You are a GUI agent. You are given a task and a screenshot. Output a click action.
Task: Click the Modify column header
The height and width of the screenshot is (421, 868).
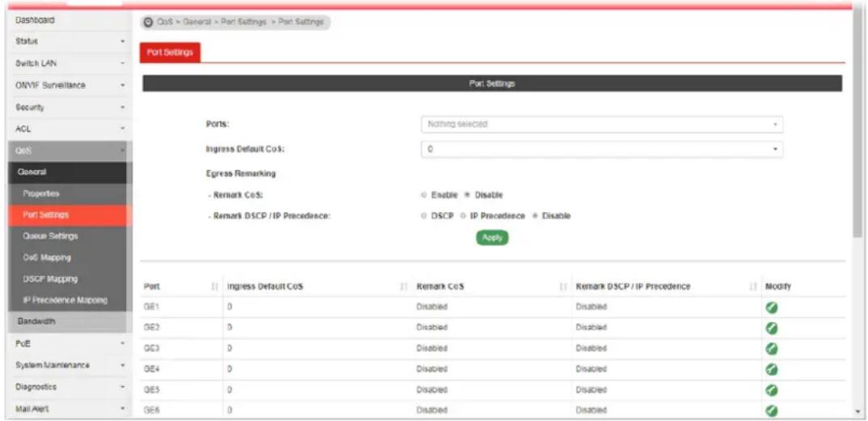(x=777, y=287)
